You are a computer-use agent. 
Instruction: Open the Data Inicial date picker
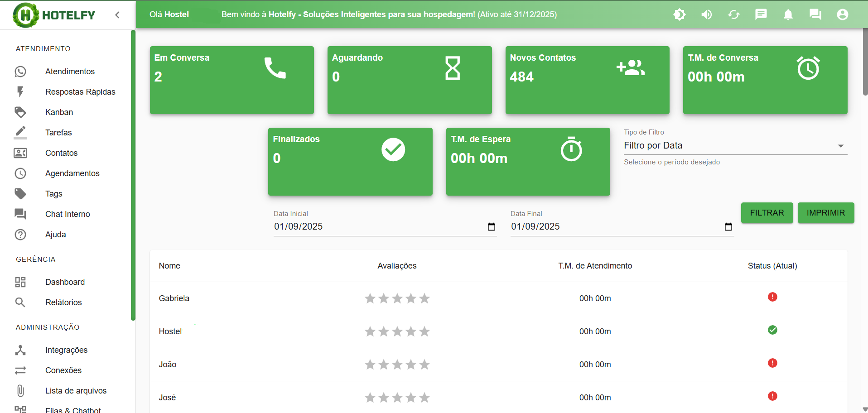point(491,227)
